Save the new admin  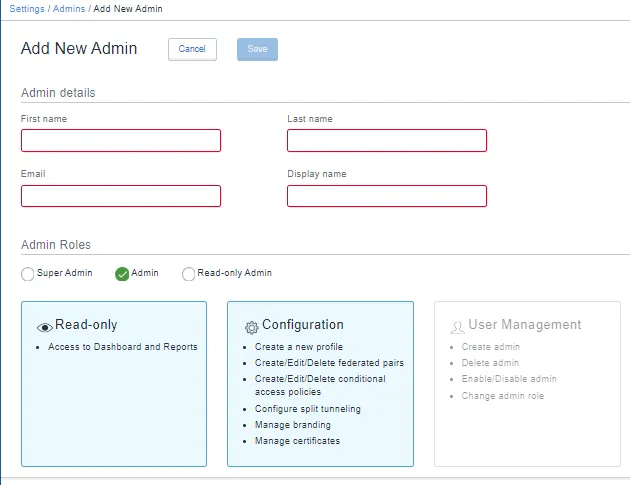(257, 49)
